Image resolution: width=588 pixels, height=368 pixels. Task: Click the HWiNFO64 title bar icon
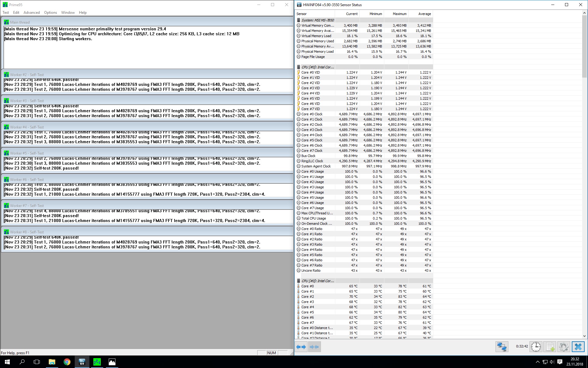(x=299, y=5)
